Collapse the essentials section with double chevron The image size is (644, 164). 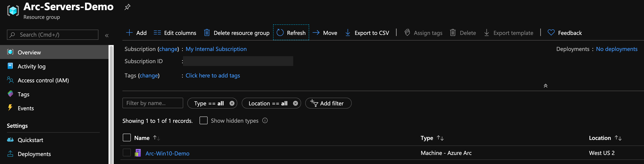click(545, 86)
